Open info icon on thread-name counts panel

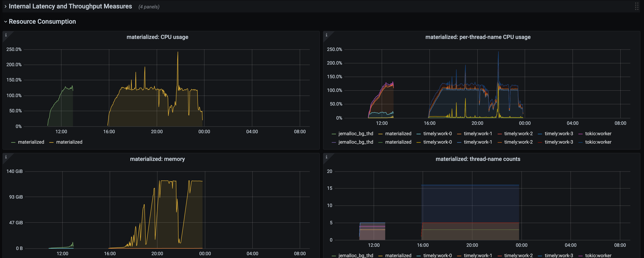(326, 157)
